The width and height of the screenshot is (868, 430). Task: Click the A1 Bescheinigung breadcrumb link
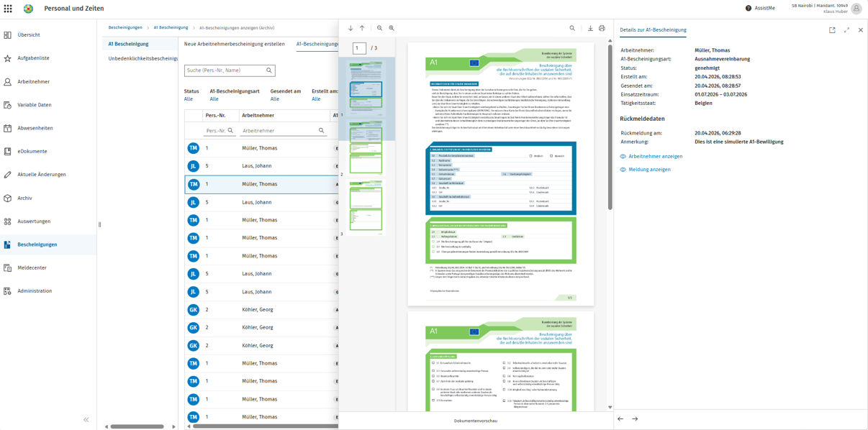171,27
